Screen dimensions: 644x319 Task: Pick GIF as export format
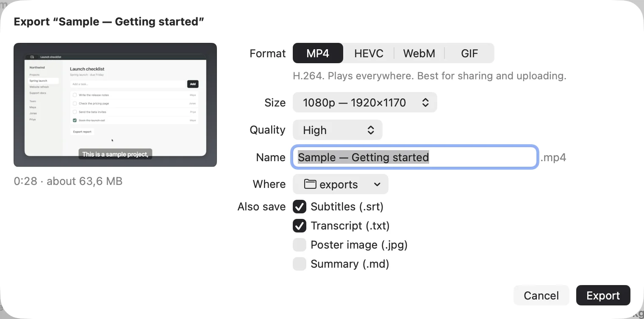tap(469, 53)
